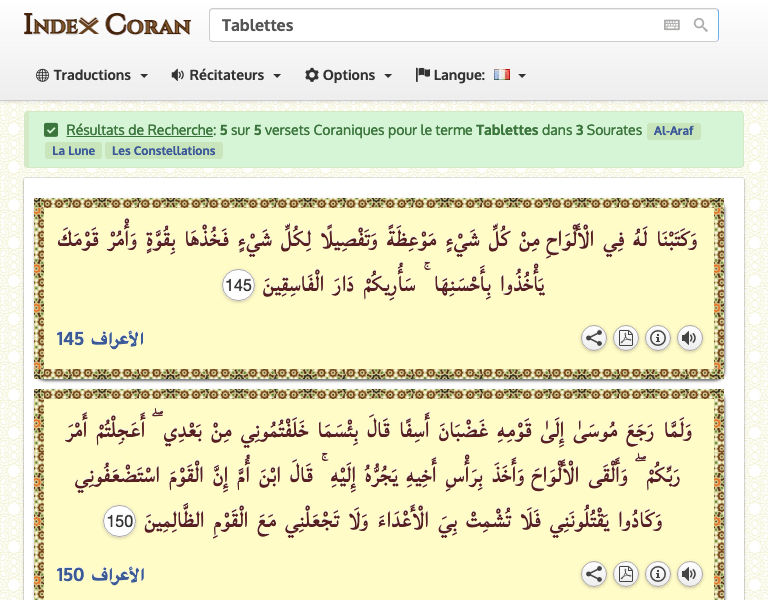Play audio recitation of verse 145
Image resolution: width=768 pixels, height=600 pixels.
(x=689, y=338)
